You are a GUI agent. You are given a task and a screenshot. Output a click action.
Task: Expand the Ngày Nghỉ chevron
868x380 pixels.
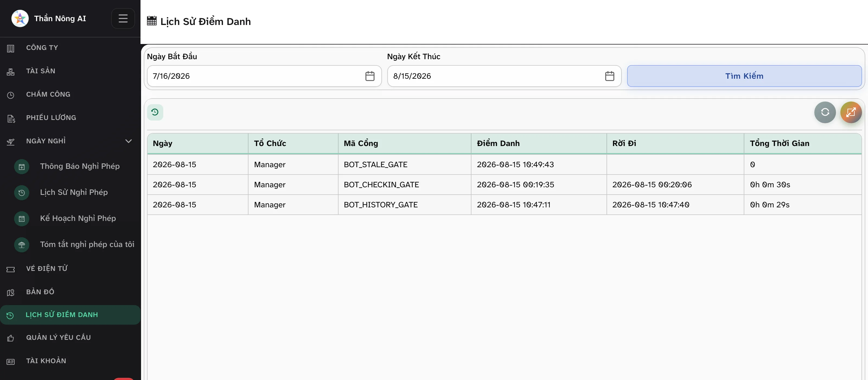pyautogui.click(x=128, y=141)
